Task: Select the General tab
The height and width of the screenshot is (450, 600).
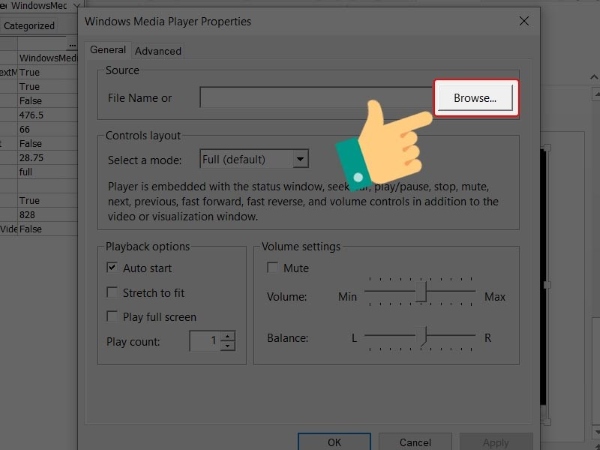Action: coord(108,50)
